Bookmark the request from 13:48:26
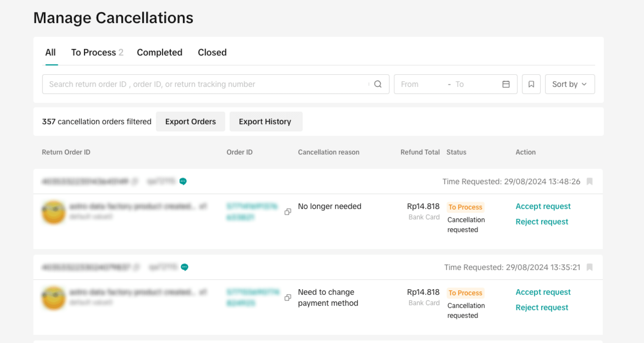The width and height of the screenshot is (644, 343). click(589, 182)
